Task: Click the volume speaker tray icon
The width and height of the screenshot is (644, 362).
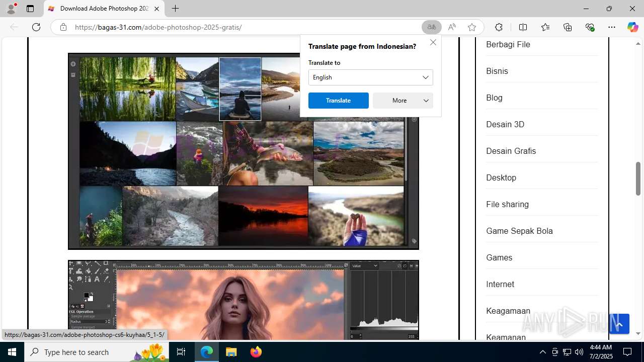Action: [x=579, y=352]
